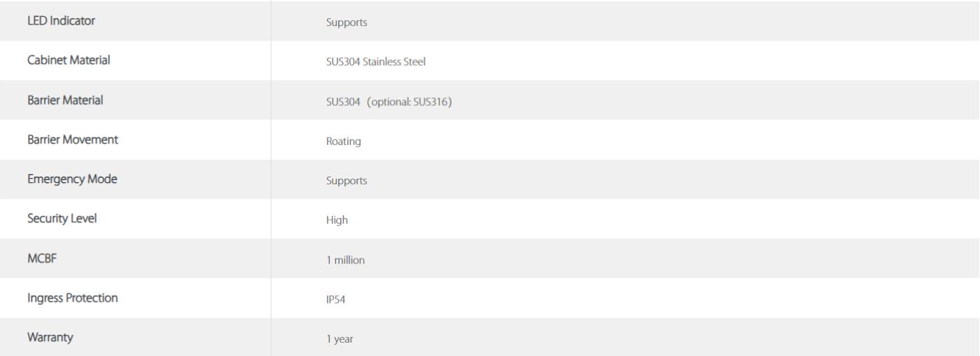Select the Roating value text

pos(344,141)
